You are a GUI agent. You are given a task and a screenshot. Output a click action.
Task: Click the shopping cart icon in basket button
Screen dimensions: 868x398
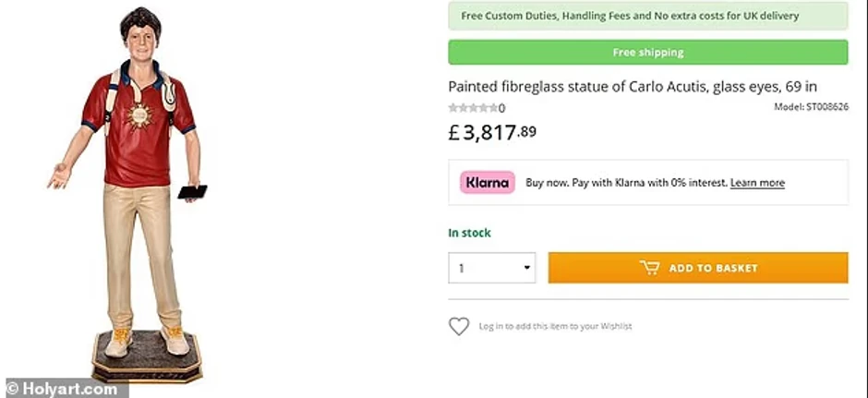[x=649, y=268]
